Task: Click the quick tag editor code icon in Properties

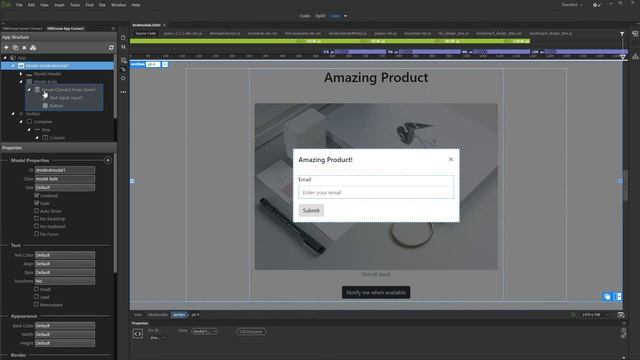Action: pos(138,334)
